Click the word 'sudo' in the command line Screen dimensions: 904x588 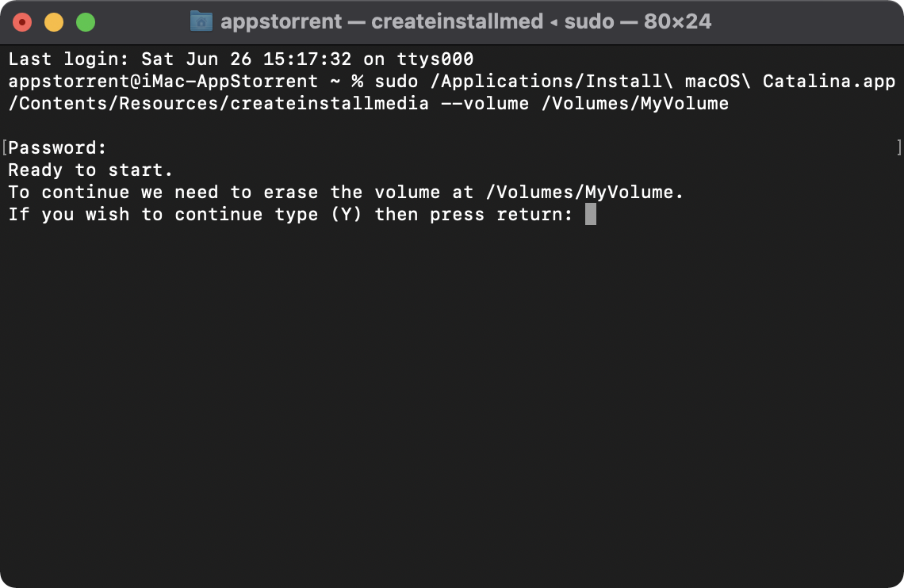click(x=396, y=82)
